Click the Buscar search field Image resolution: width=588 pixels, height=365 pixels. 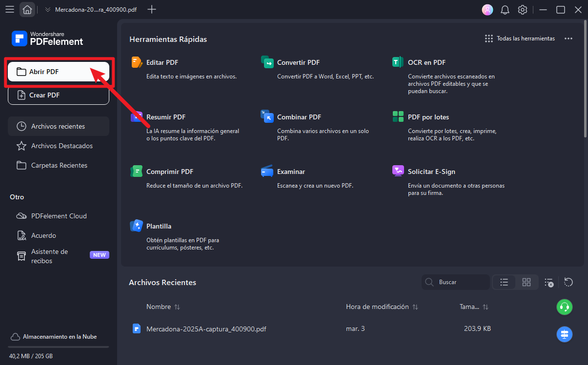coord(461,282)
